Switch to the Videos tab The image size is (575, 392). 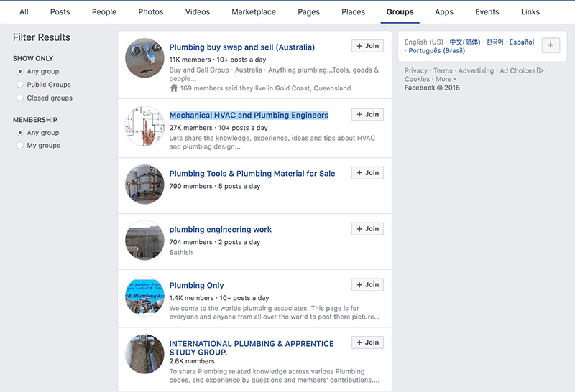[197, 11]
